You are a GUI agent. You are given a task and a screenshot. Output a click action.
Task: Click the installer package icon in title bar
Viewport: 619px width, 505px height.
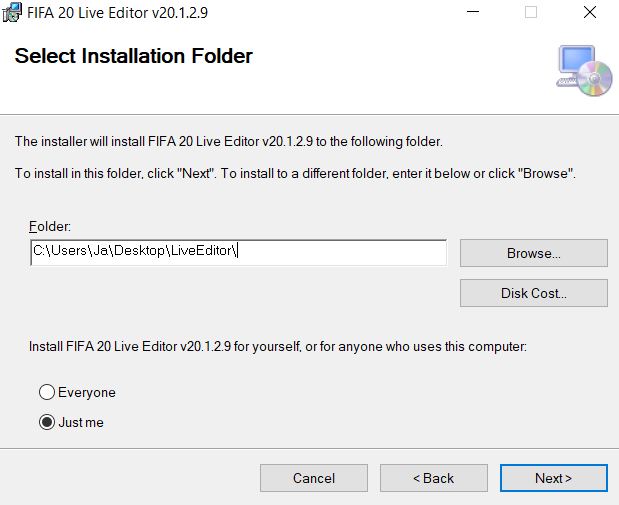tap(12, 13)
